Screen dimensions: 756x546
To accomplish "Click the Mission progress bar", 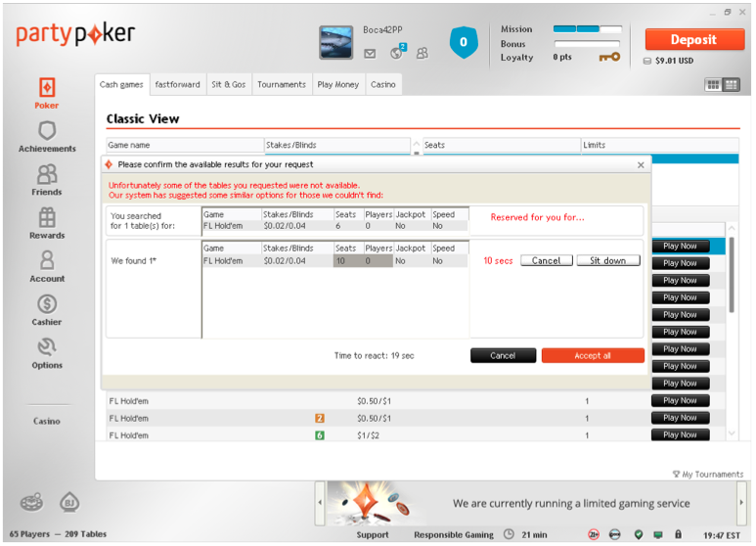I will click(587, 29).
